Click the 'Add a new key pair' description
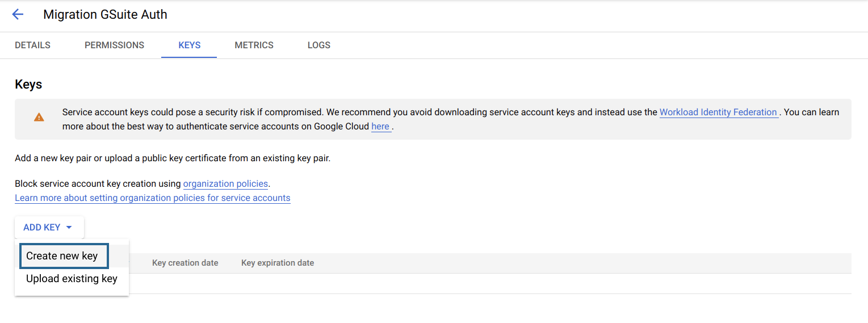This screenshot has height=323, width=868. (x=173, y=158)
